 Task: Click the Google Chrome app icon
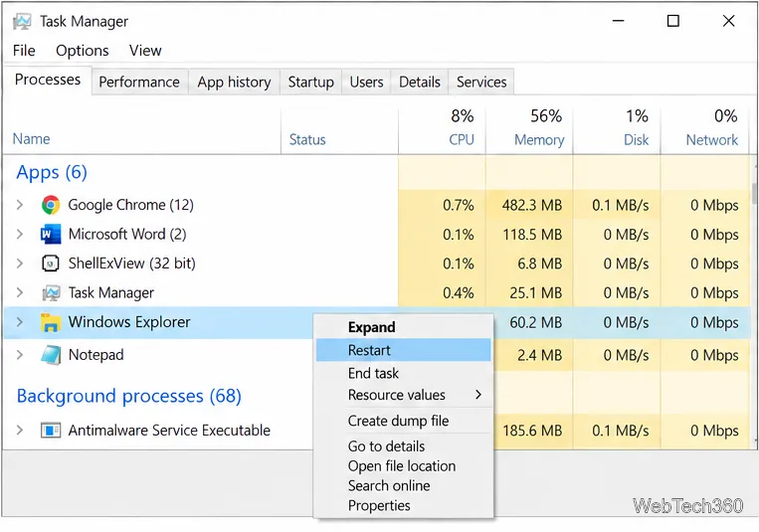[51, 205]
